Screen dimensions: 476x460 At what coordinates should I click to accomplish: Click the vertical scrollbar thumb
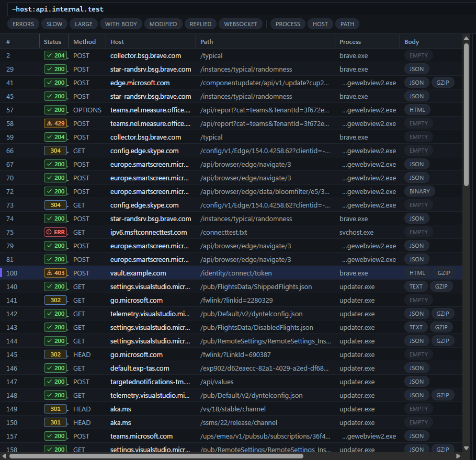466,114
